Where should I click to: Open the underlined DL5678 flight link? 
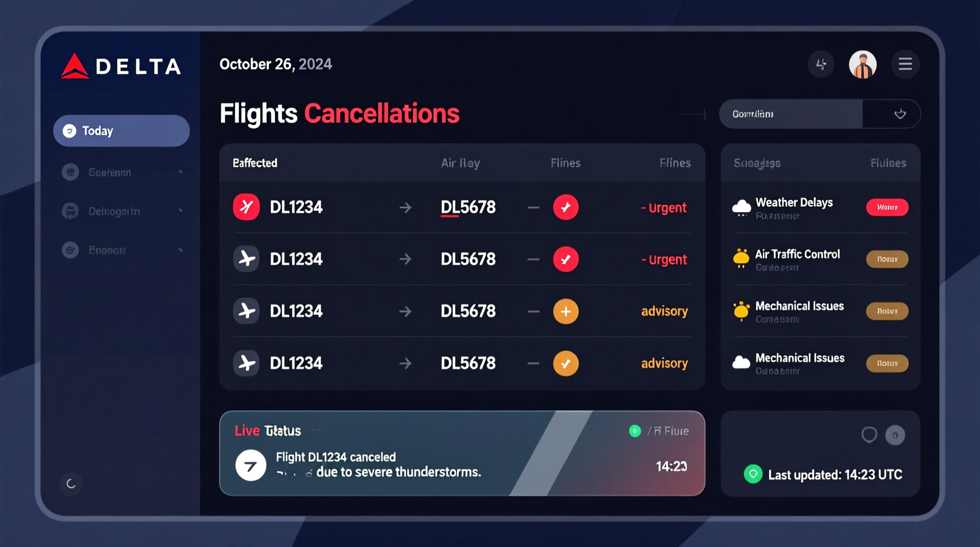(x=467, y=207)
